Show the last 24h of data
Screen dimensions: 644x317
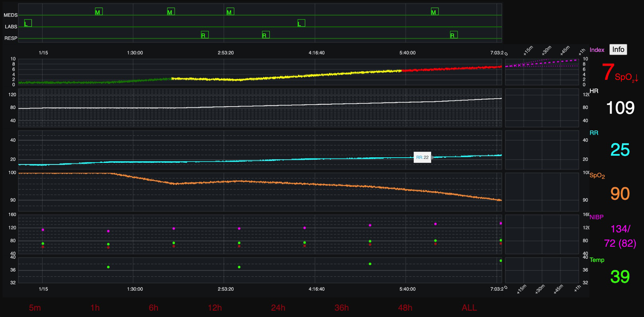[278, 308]
